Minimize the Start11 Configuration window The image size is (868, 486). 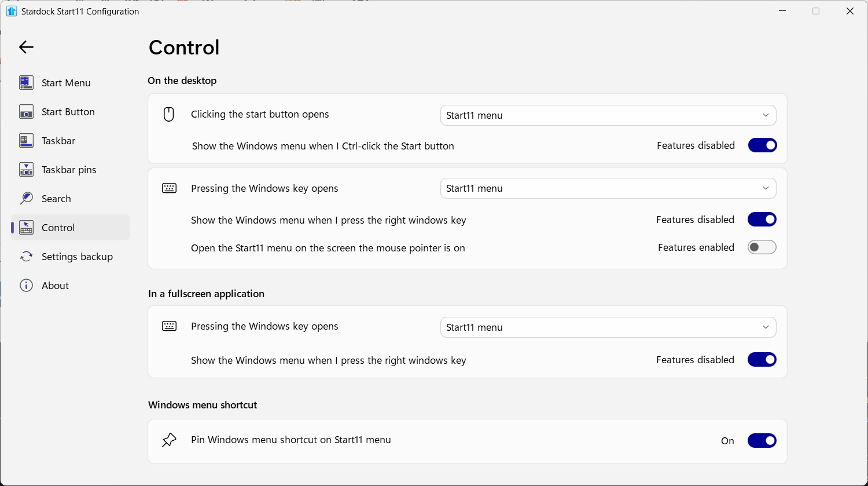782,11
